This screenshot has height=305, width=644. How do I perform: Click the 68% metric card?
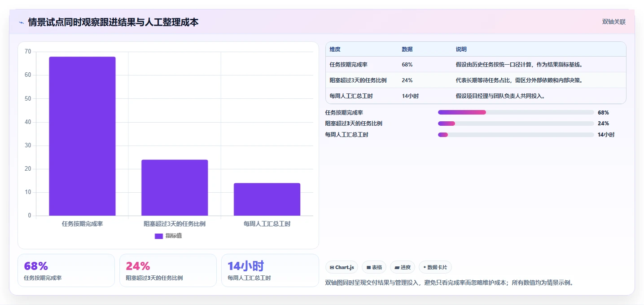coord(66,270)
